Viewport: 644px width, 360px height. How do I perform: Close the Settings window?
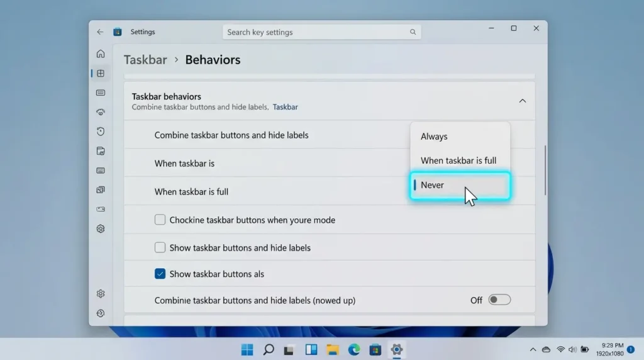click(536, 28)
